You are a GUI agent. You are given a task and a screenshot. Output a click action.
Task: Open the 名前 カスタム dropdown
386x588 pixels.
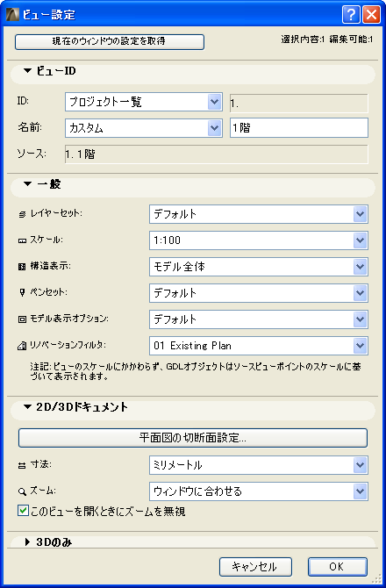[144, 128]
